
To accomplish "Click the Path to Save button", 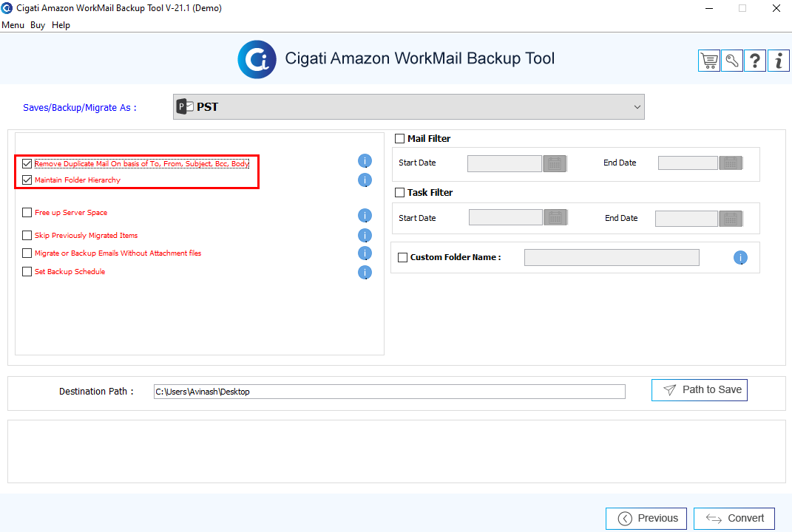I will click(700, 390).
